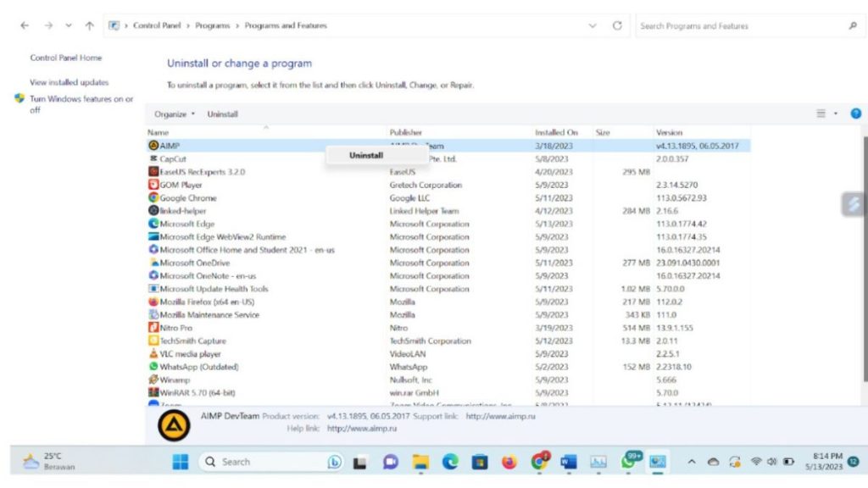This screenshot has width=868, height=488.
Task: Open the weather widget showing 25°C
Action: pyautogui.click(x=48, y=462)
